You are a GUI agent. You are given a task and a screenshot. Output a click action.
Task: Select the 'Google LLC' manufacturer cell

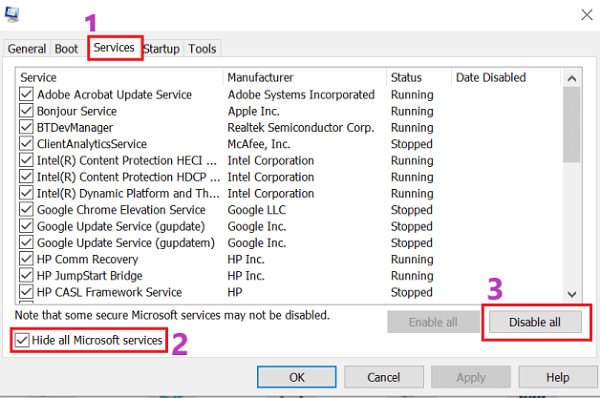click(x=257, y=210)
